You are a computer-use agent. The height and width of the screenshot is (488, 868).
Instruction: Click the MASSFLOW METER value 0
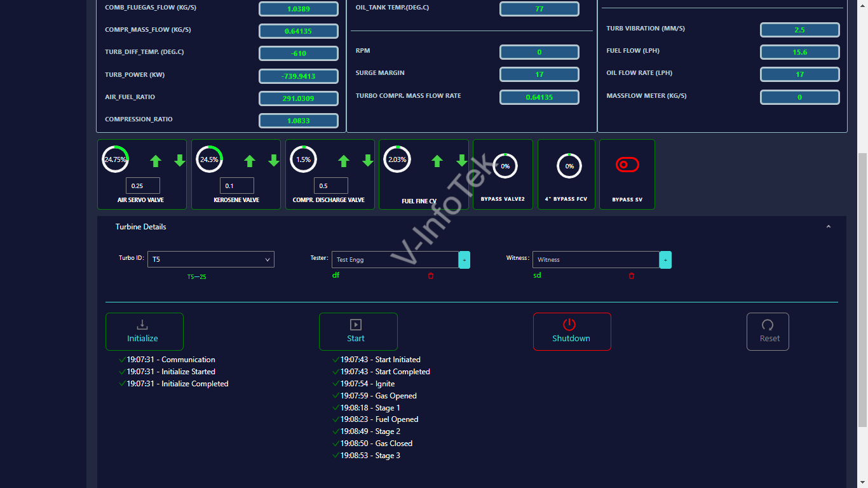point(800,97)
